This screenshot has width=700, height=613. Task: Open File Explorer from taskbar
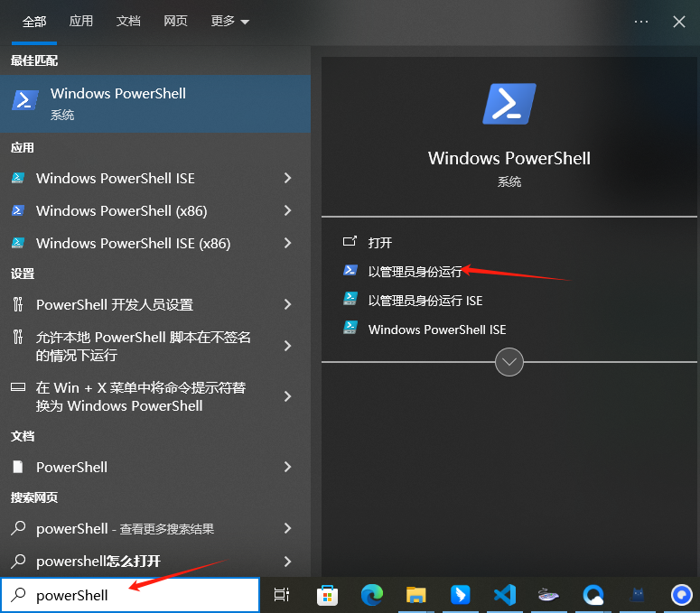coord(415,595)
